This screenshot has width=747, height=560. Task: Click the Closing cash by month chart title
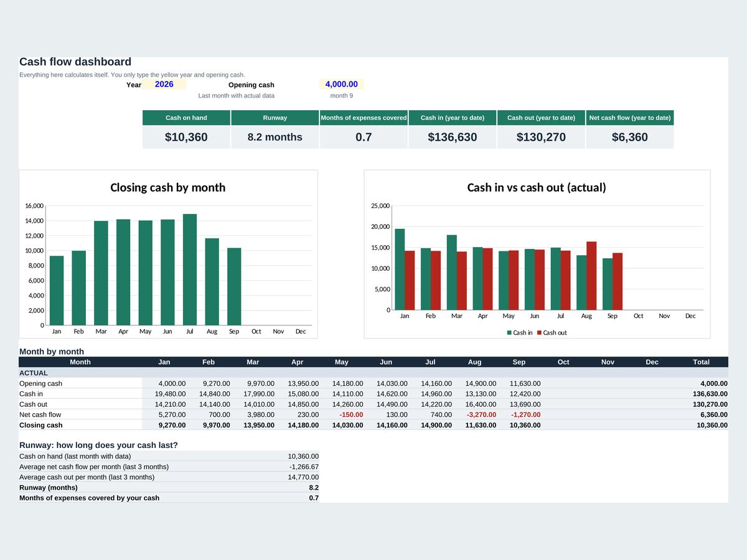click(x=168, y=187)
